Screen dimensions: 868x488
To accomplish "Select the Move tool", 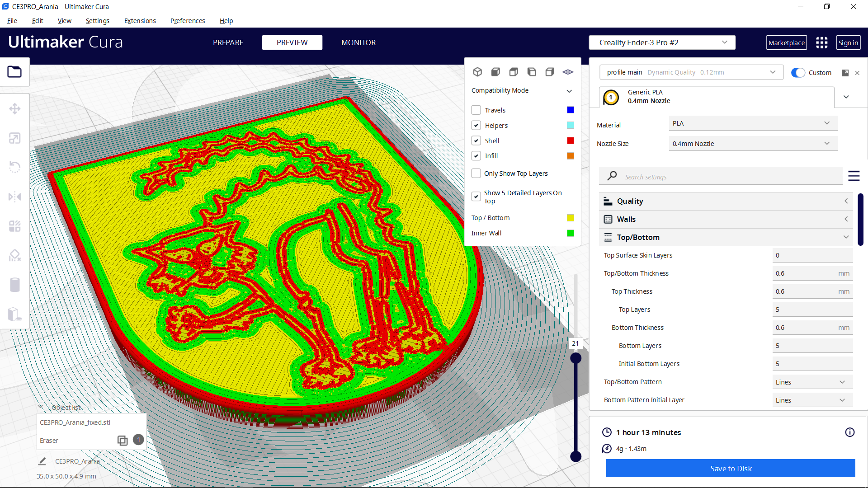I will [15, 108].
